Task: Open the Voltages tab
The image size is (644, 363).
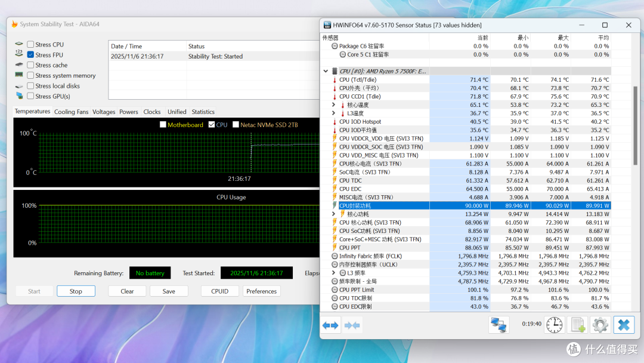Action: pyautogui.click(x=104, y=112)
